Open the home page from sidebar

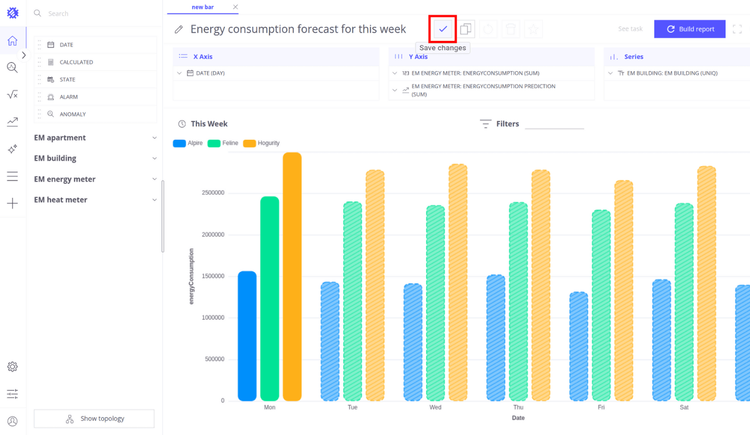pos(12,41)
